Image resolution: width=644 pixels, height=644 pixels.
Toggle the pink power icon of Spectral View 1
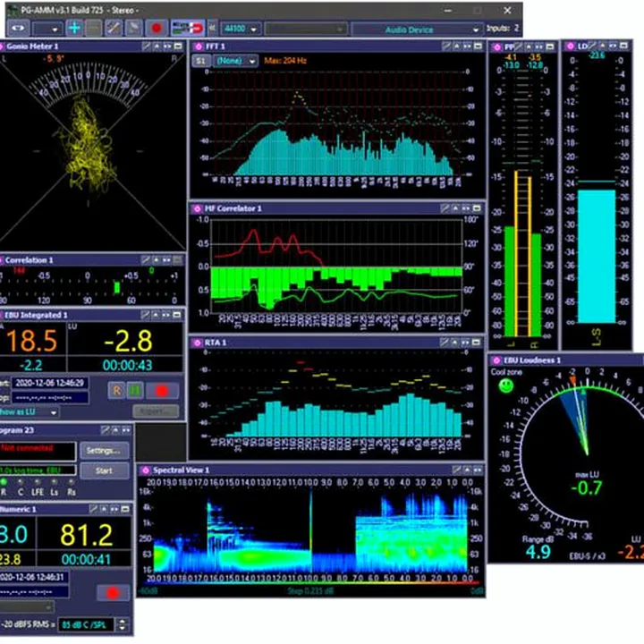(146, 470)
